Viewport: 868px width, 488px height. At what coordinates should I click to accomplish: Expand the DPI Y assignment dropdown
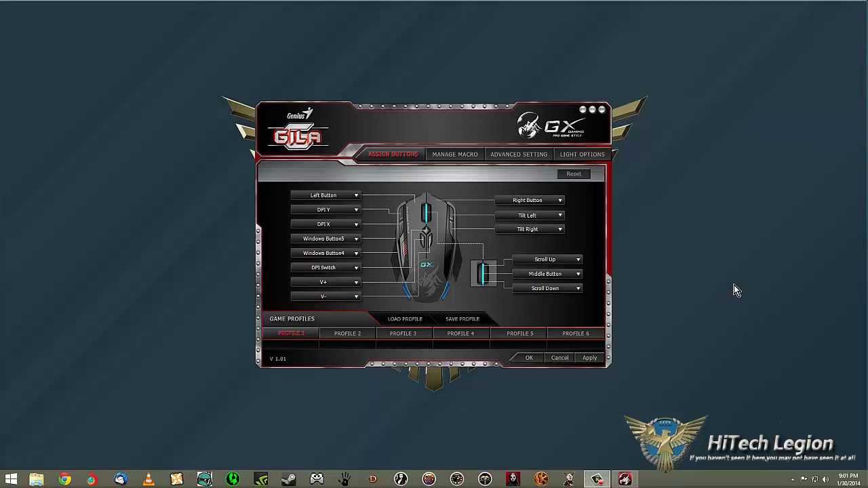tap(325, 209)
